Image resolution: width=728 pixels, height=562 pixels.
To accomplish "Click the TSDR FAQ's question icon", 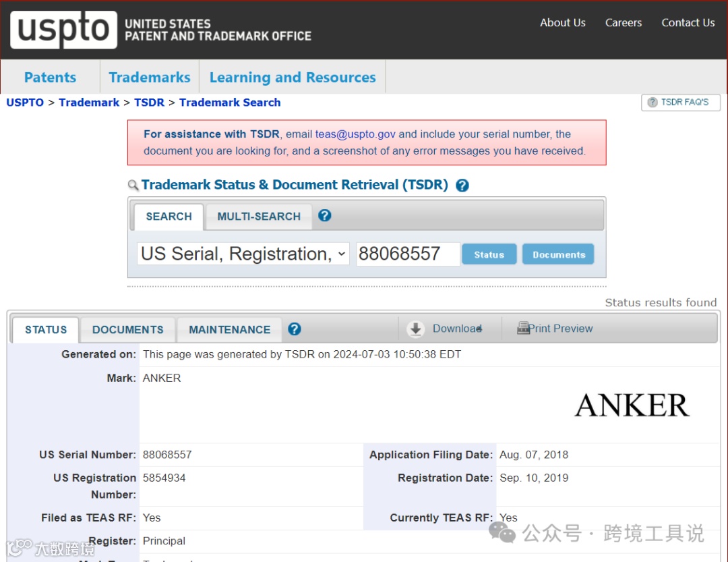I will 653,103.
